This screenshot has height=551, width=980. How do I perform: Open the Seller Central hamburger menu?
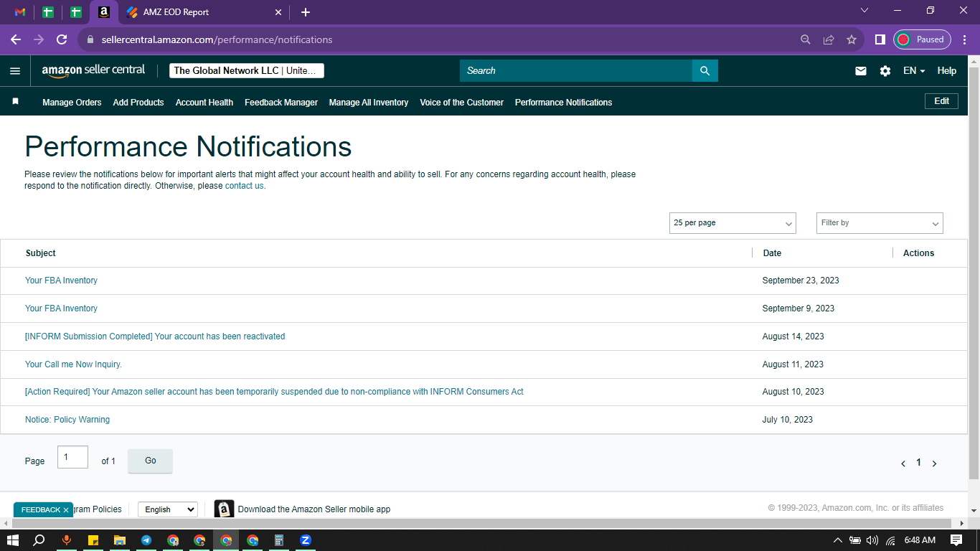click(15, 70)
